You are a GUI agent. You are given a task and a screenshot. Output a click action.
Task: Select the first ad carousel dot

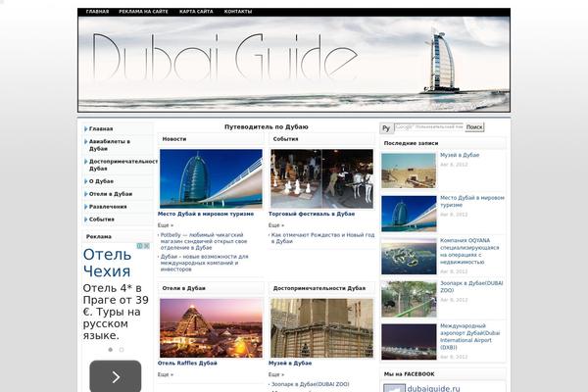pos(110,350)
